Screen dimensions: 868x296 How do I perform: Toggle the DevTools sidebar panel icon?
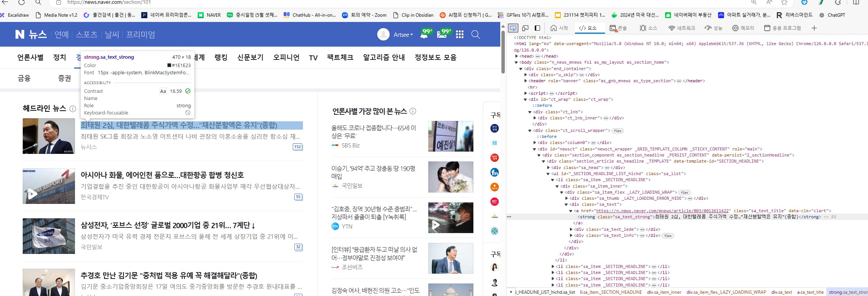pos(537,28)
